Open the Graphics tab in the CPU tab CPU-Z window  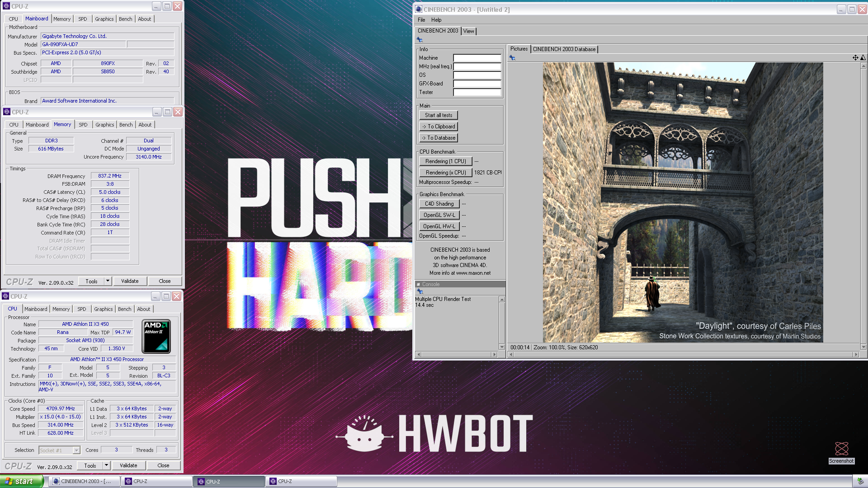pyautogui.click(x=104, y=309)
